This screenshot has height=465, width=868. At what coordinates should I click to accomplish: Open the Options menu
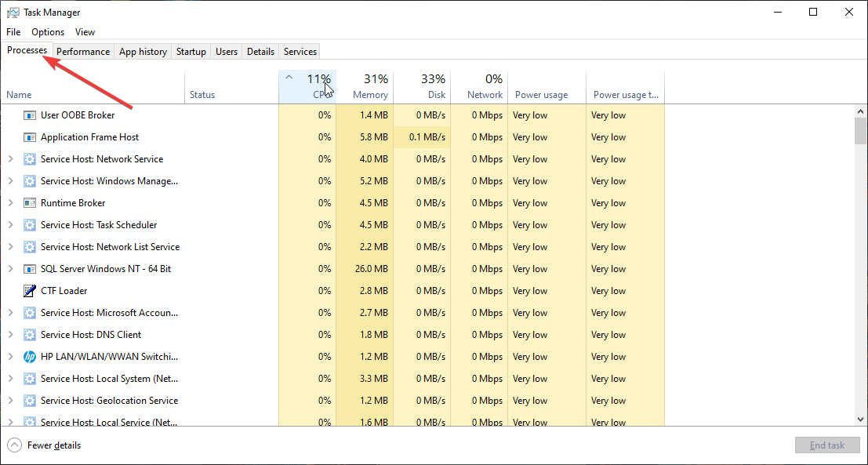coord(48,32)
